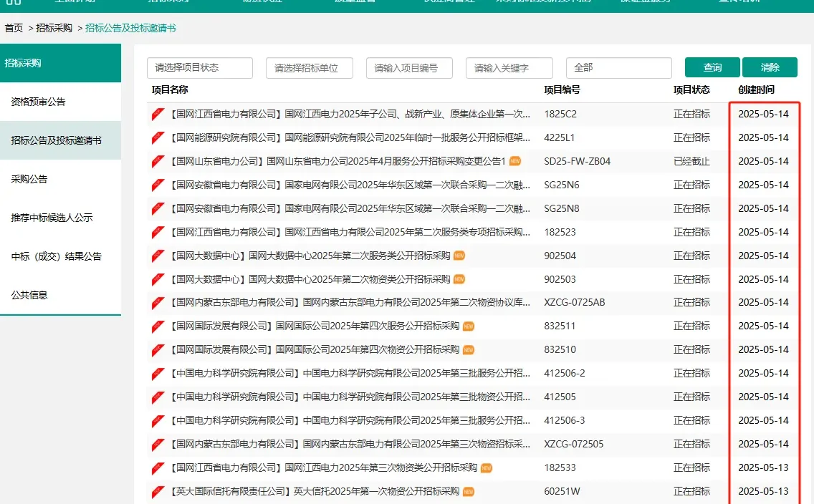814x504 pixels.
Task: Click the red TOP icon beside project 902504
Action: 158,256
